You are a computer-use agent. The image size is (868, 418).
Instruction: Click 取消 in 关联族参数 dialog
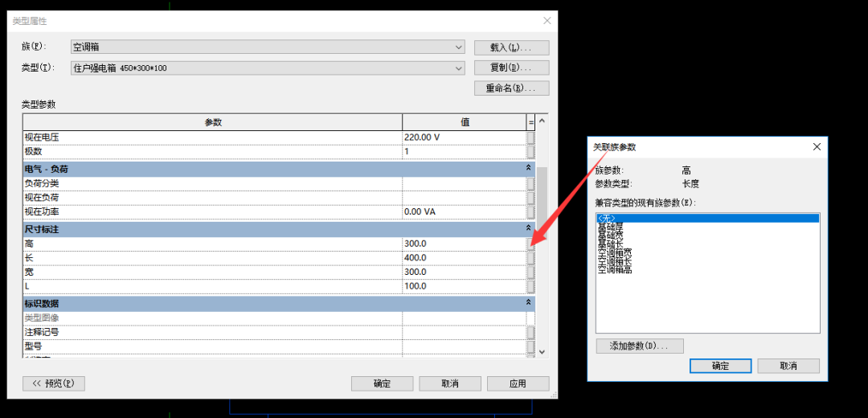point(788,366)
